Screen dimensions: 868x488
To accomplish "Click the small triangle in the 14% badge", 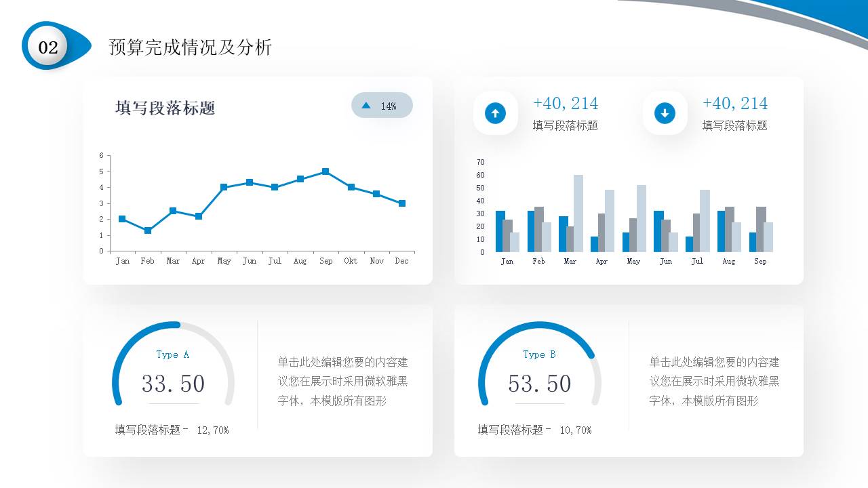I will (366, 106).
